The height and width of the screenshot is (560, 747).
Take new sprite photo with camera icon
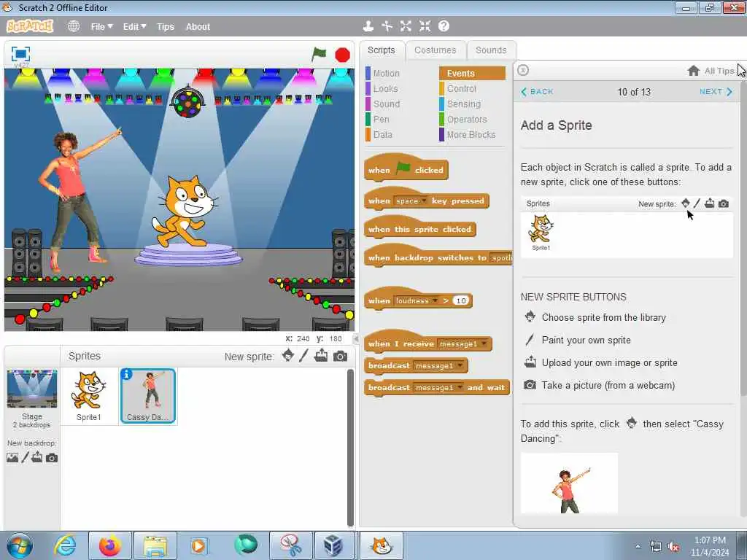click(340, 356)
